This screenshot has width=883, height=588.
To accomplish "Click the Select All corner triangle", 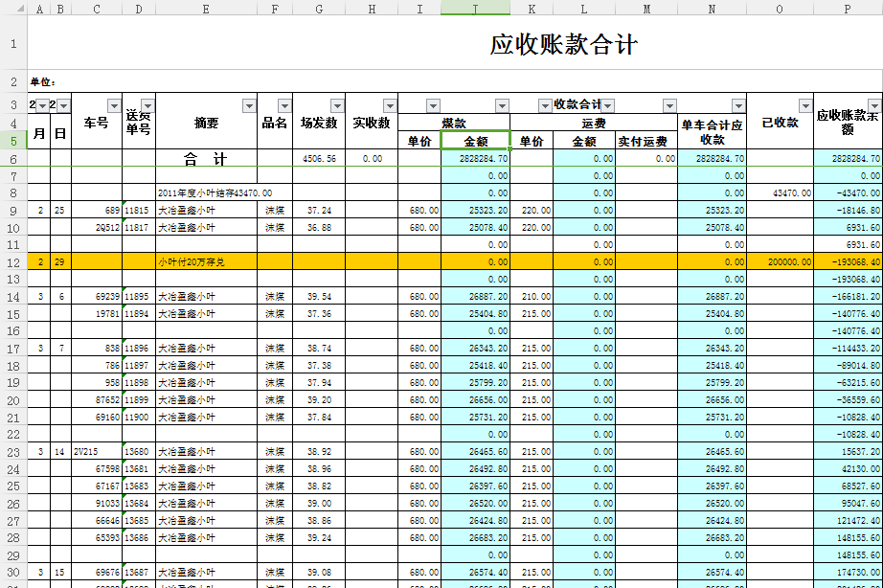I will pyautogui.click(x=13, y=9).
